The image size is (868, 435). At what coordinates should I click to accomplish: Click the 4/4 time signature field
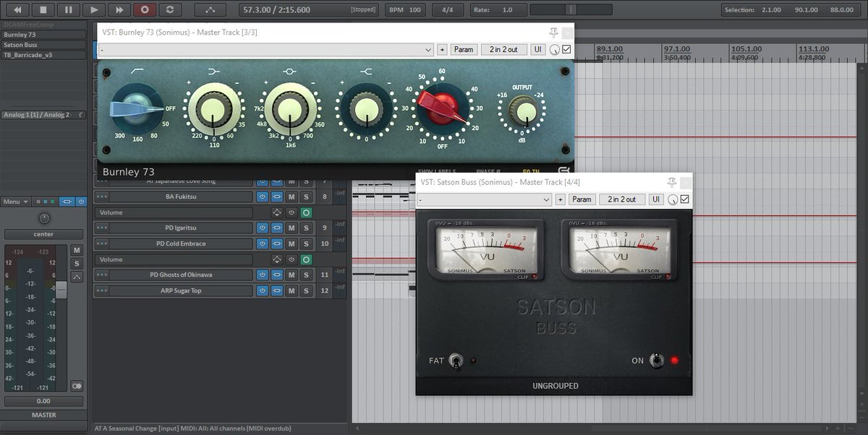(x=448, y=10)
